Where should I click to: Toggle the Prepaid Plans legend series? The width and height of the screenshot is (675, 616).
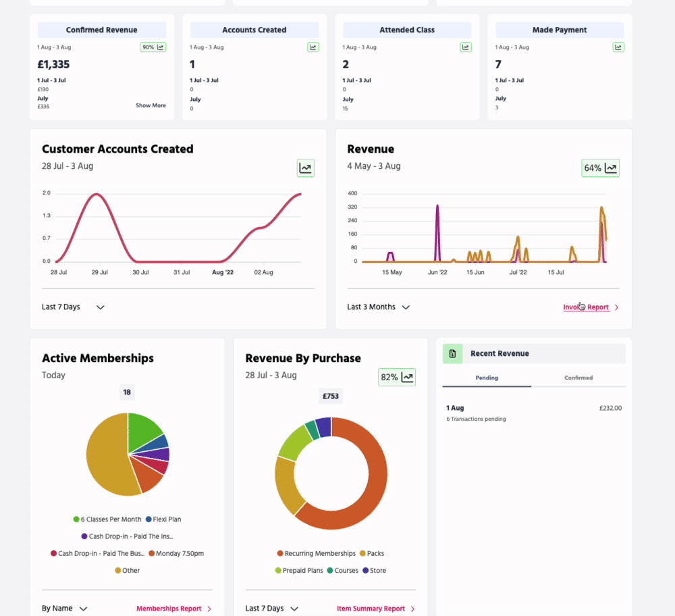[x=298, y=570]
